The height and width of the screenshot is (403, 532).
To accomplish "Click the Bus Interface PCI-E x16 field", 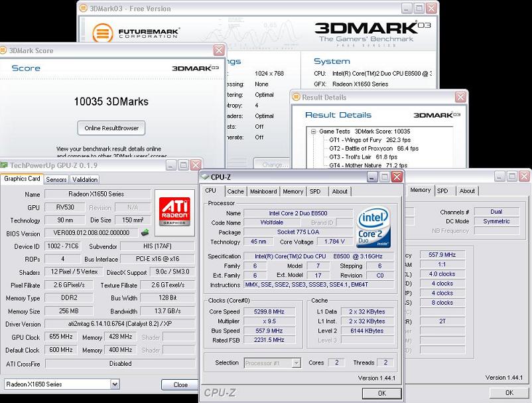I will (157, 259).
